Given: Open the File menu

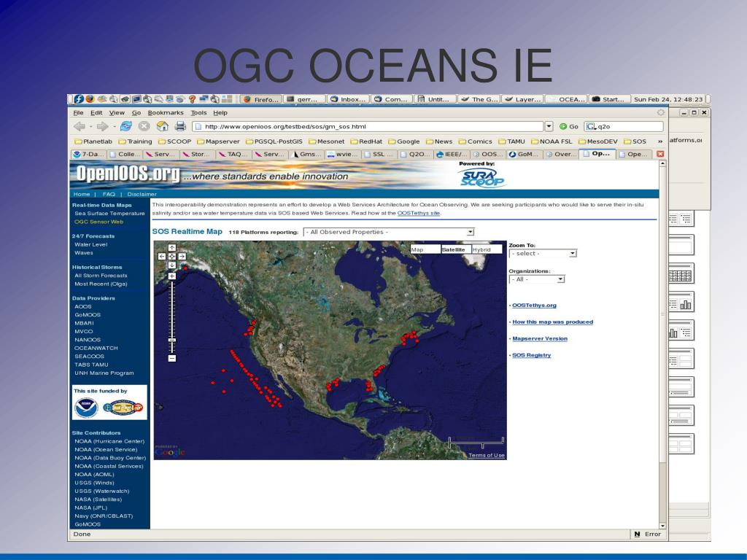Looking at the screenshot, I should tap(79, 113).
